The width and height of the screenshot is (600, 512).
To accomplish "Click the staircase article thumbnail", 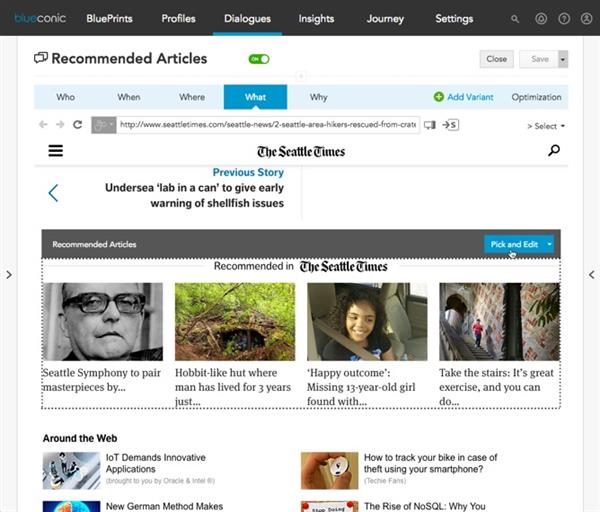I will click(499, 321).
